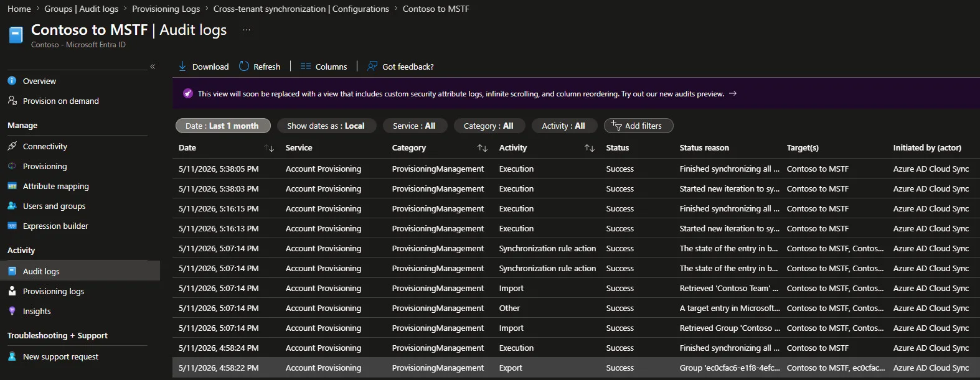Screen dimensions: 980x380
Task: Click the Refresh circular arrow icon
Action: click(244, 66)
